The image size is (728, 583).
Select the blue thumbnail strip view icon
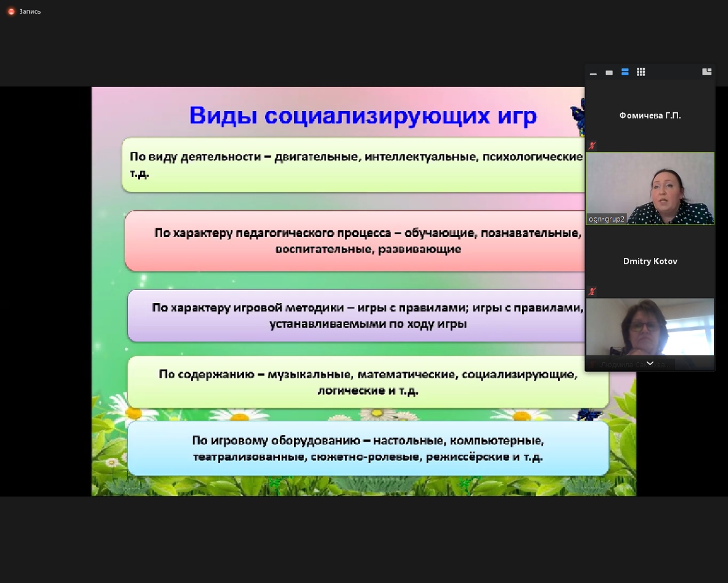pyautogui.click(x=625, y=72)
